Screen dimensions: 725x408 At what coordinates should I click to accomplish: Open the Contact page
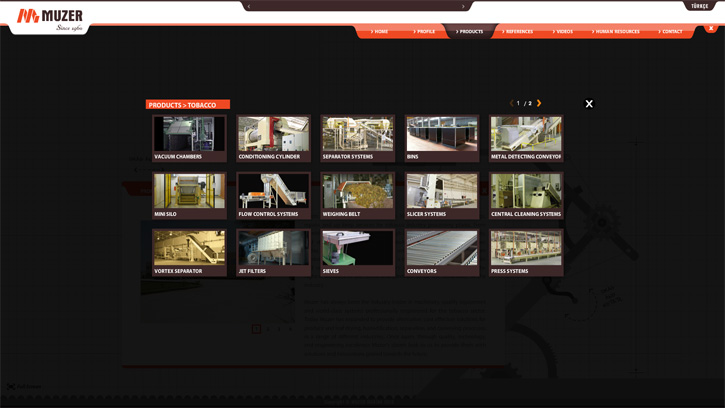tap(671, 32)
